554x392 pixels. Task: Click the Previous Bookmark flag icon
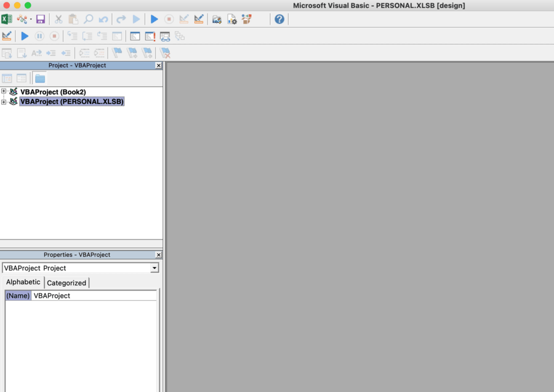[147, 53]
